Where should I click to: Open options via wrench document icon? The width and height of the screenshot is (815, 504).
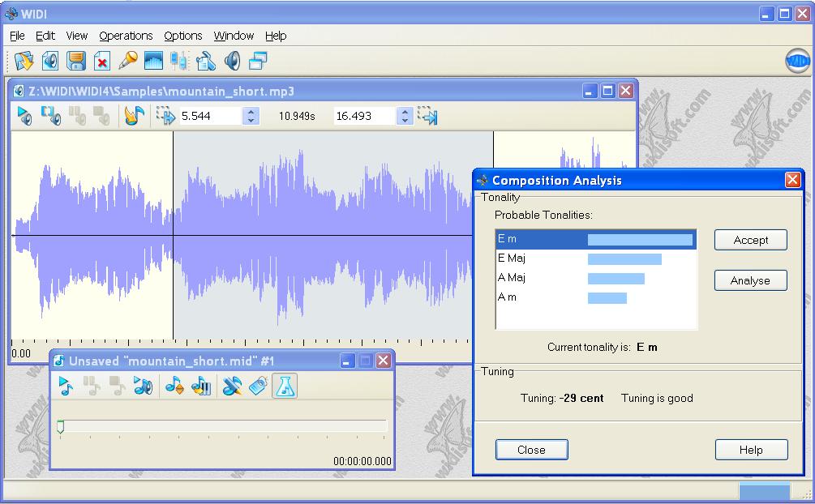tap(206, 61)
